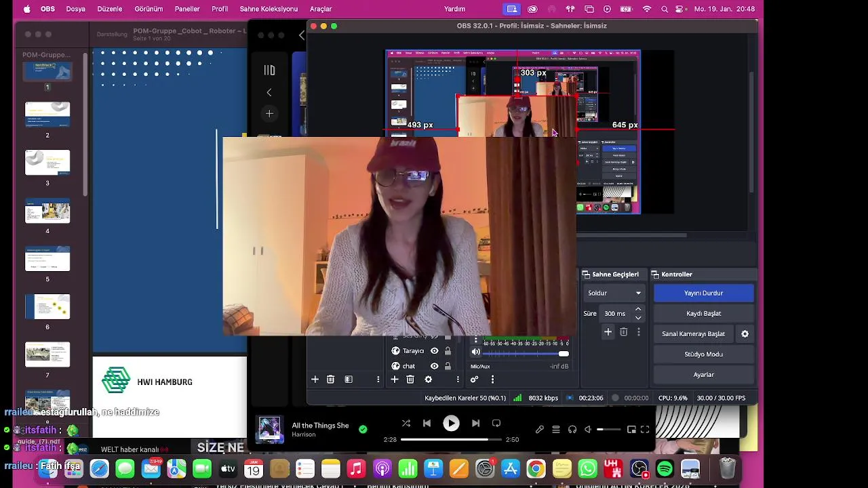Open Wi-Fi status in menu bar
868x488 pixels.
click(x=647, y=9)
